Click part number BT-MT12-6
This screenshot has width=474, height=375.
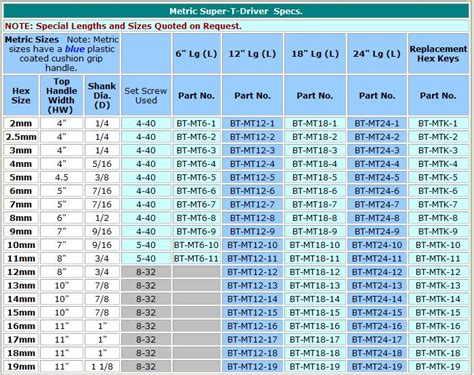(x=252, y=191)
